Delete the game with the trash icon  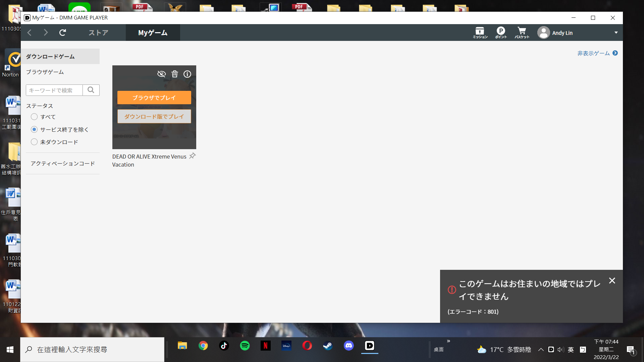pos(175,74)
